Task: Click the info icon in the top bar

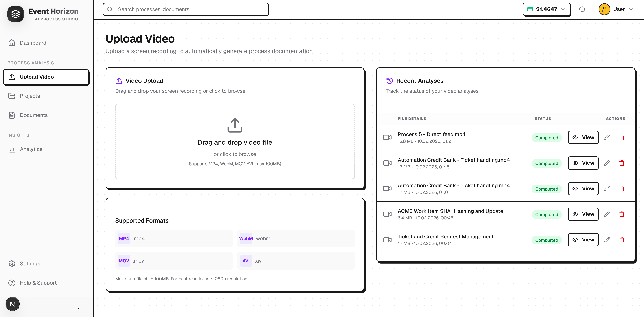Action: pos(582,9)
